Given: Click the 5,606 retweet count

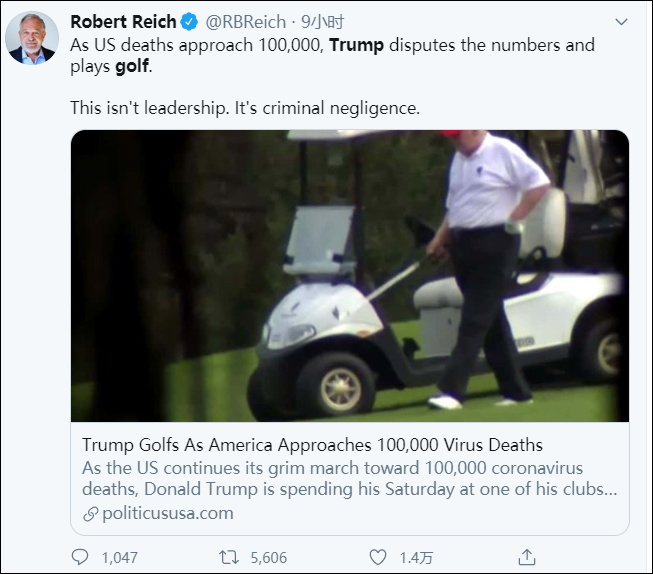Looking at the screenshot, I should (x=268, y=557).
